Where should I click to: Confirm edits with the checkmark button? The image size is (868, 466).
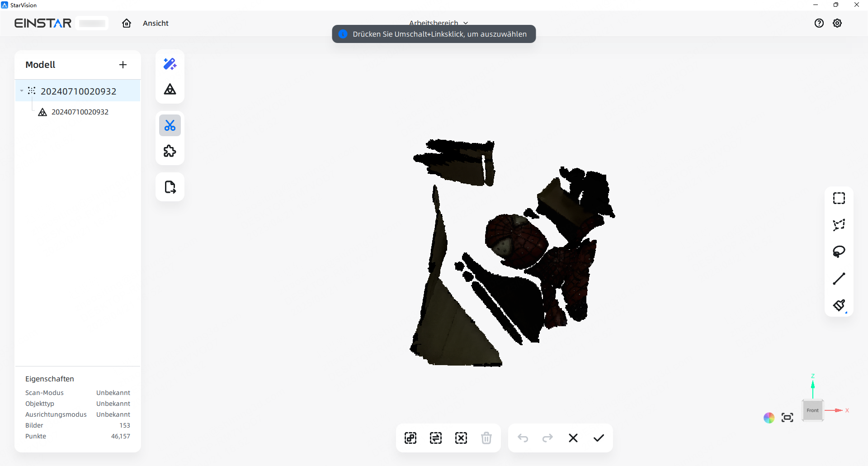click(599, 438)
